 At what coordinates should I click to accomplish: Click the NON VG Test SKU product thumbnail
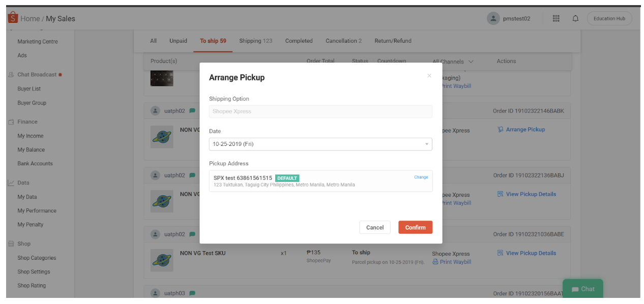(162, 260)
